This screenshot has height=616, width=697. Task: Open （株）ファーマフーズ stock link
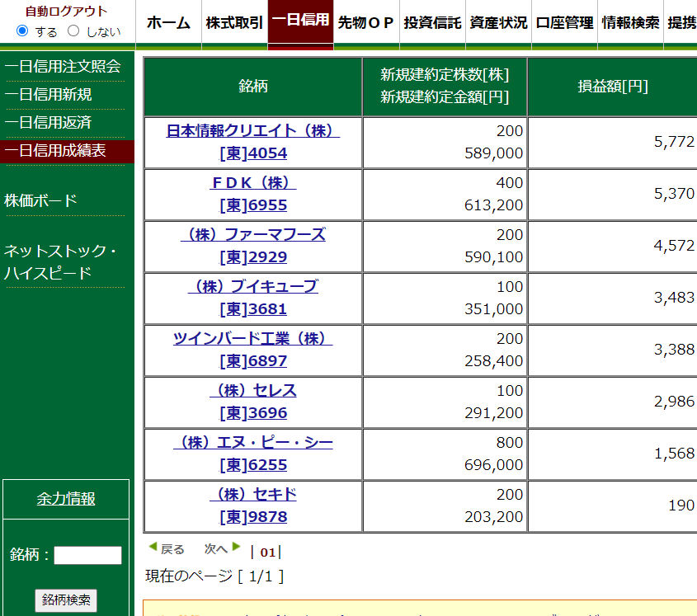[x=253, y=235]
